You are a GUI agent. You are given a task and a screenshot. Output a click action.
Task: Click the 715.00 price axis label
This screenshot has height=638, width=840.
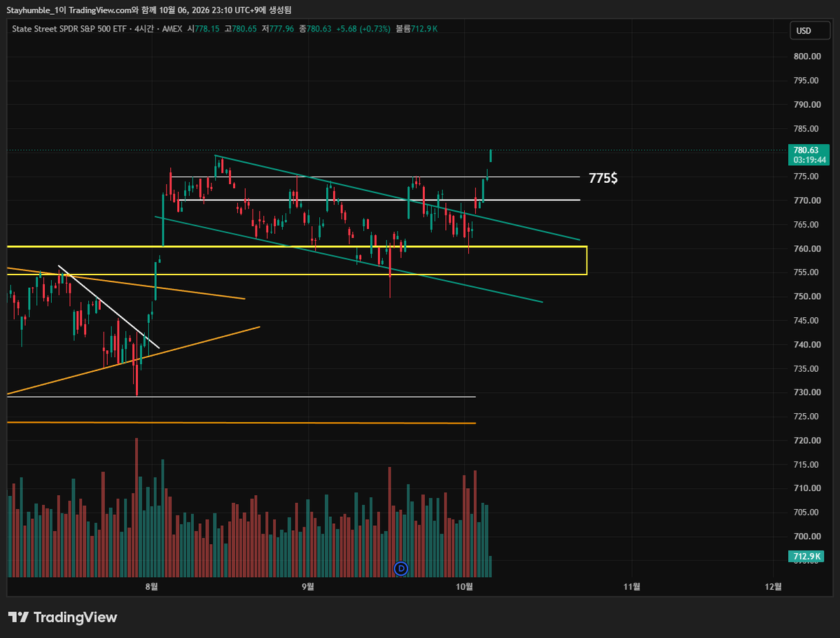click(807, 464)
